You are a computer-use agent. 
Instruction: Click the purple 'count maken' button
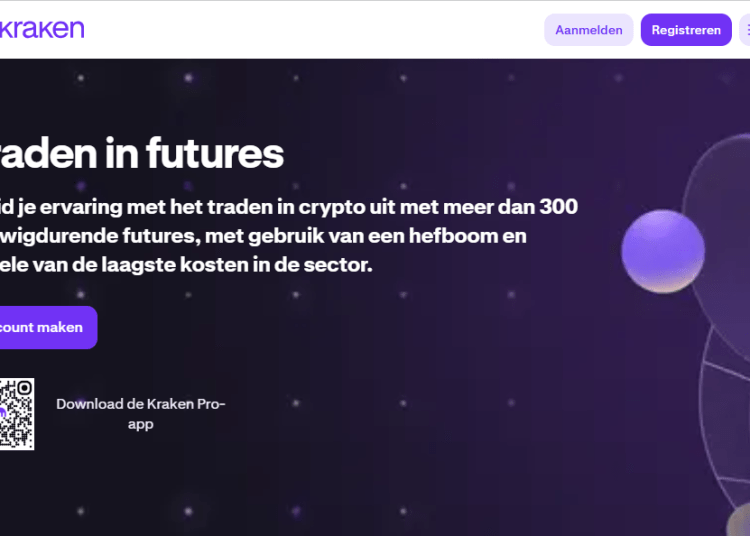pos(45,328)
